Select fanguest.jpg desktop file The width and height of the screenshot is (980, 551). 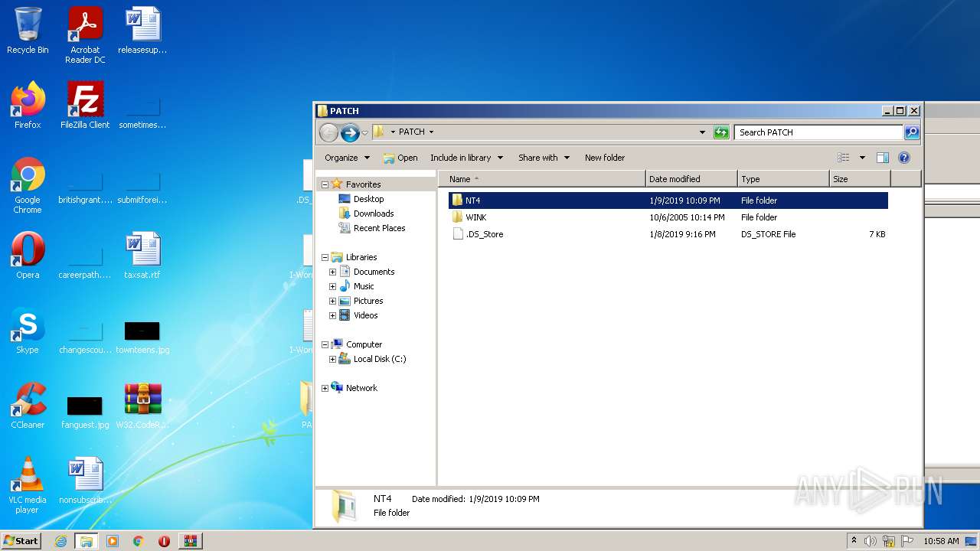tap(85, 412)
